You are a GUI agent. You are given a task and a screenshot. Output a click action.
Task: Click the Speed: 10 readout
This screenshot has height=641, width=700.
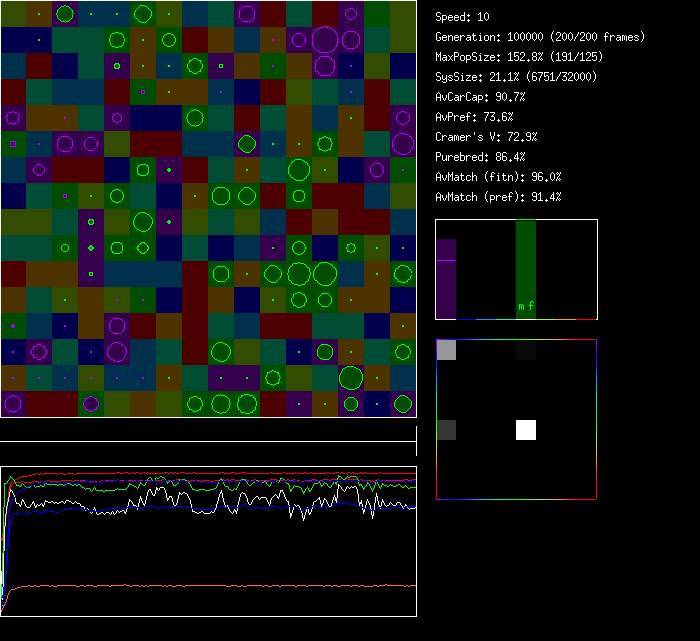pyautogui.click(x=462, y=17)
